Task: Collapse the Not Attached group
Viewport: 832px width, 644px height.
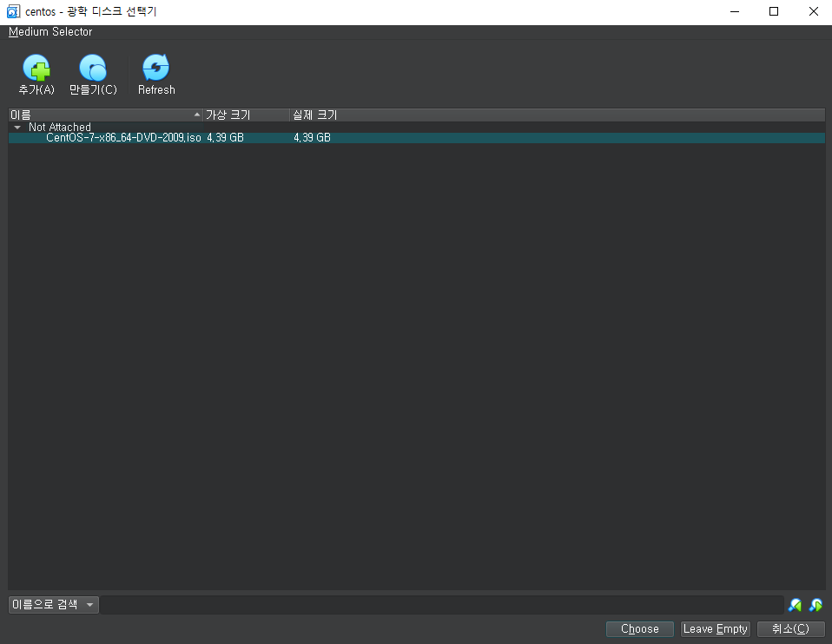Action: 17,128
